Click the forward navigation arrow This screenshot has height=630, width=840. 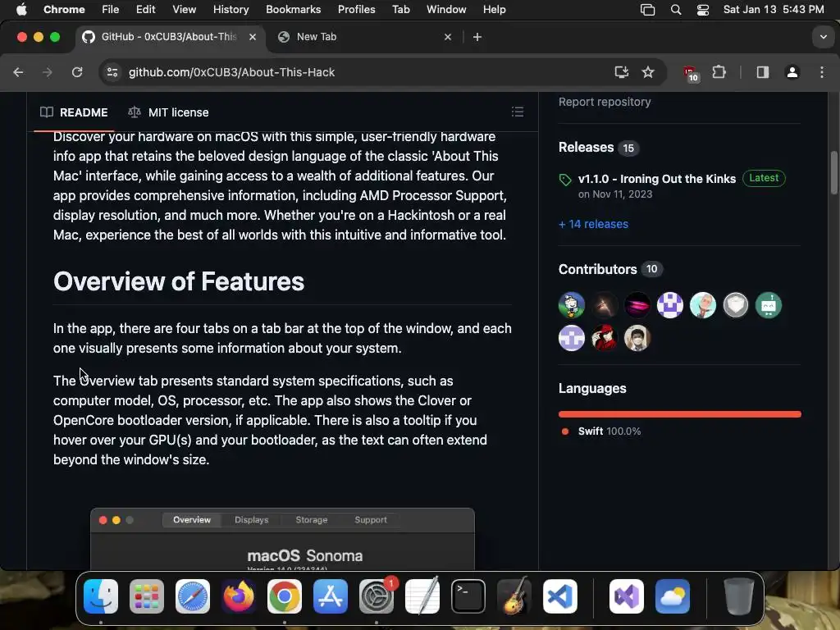(48, 72)
